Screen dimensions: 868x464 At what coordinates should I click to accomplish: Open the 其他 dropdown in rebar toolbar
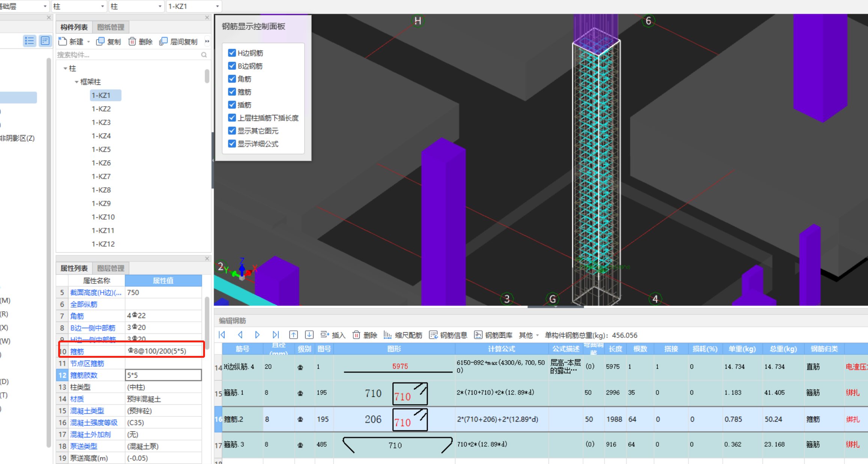[529, 335]
